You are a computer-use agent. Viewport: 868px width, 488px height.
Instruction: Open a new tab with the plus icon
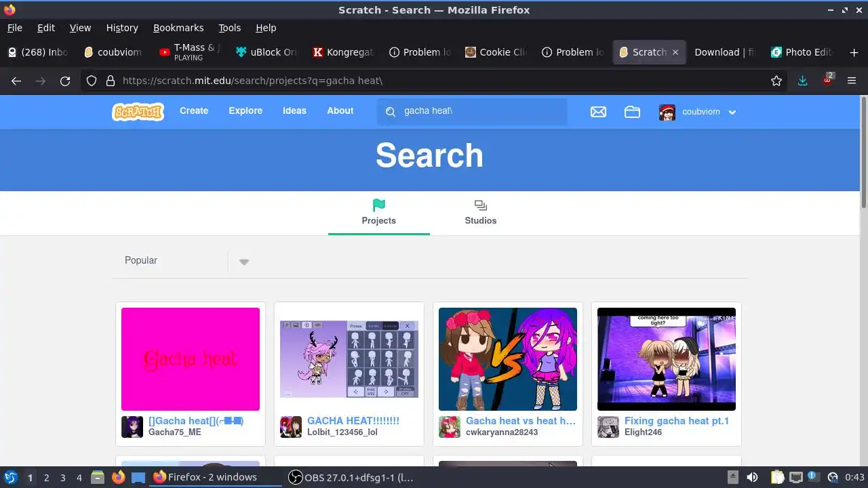click(854, 52)
